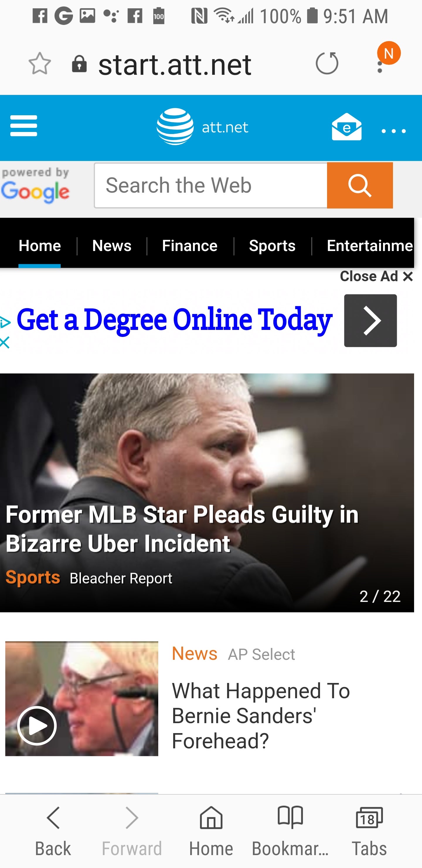Dismiss the AdChoices X icon
The width and height of the screenshot is (422, 868).
5,343
